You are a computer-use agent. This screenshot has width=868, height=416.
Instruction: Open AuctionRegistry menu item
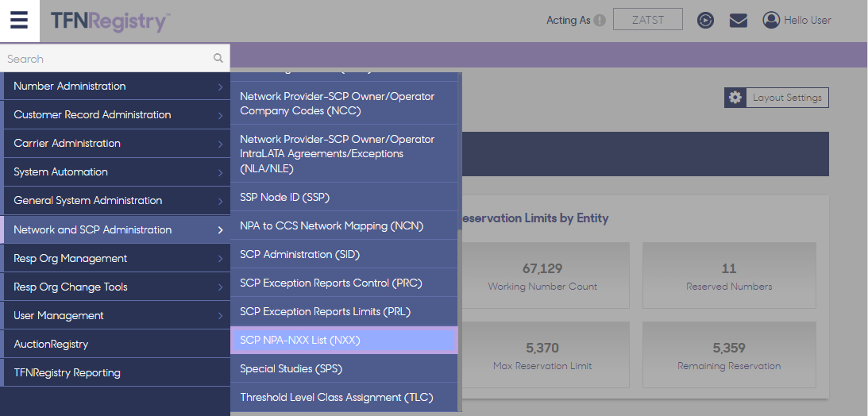115,344
